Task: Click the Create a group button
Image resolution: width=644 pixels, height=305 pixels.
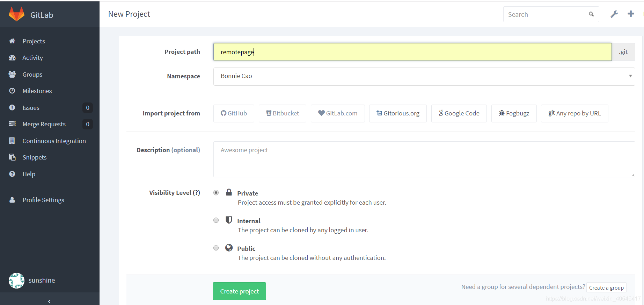Action: coord(606,288)
